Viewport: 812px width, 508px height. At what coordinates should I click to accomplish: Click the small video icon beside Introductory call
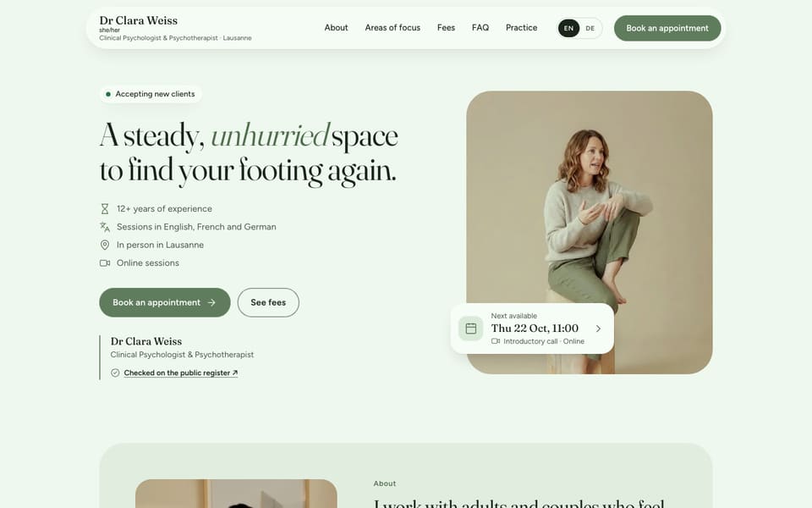[x=496, y=341]
